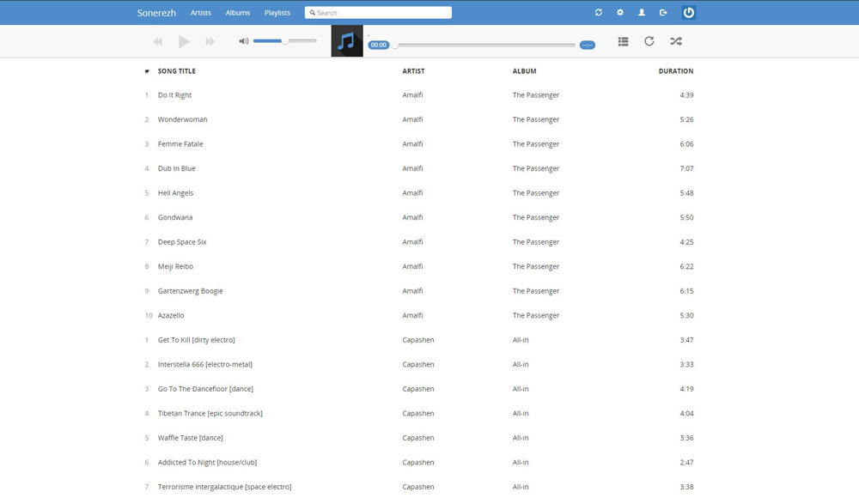The width and height of the screenshot is (859, 504).
Task: Click The Passenger album in Wonderwoman row
Action: 536,119
